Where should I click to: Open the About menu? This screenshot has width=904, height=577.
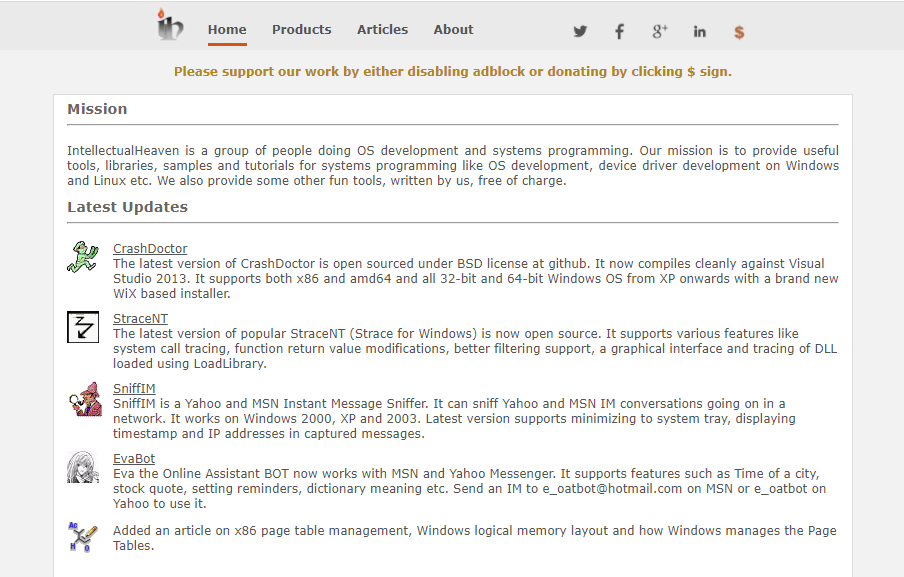point(453,30)
